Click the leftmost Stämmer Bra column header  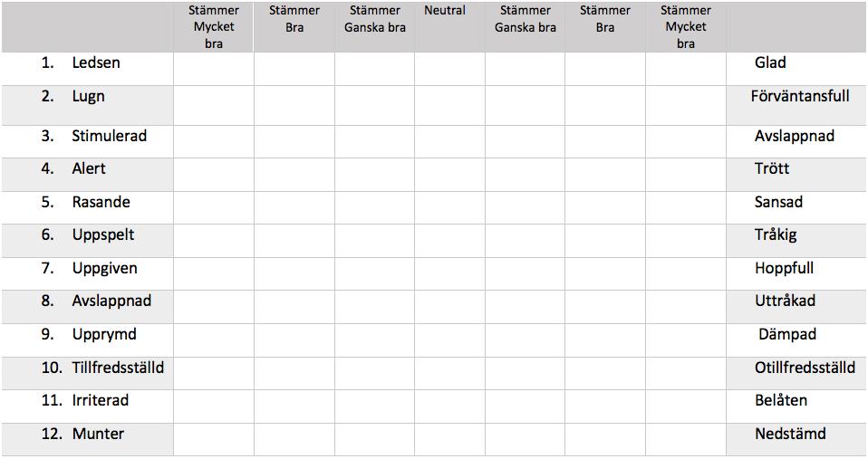pyautogui.click(x=294, y=18)
